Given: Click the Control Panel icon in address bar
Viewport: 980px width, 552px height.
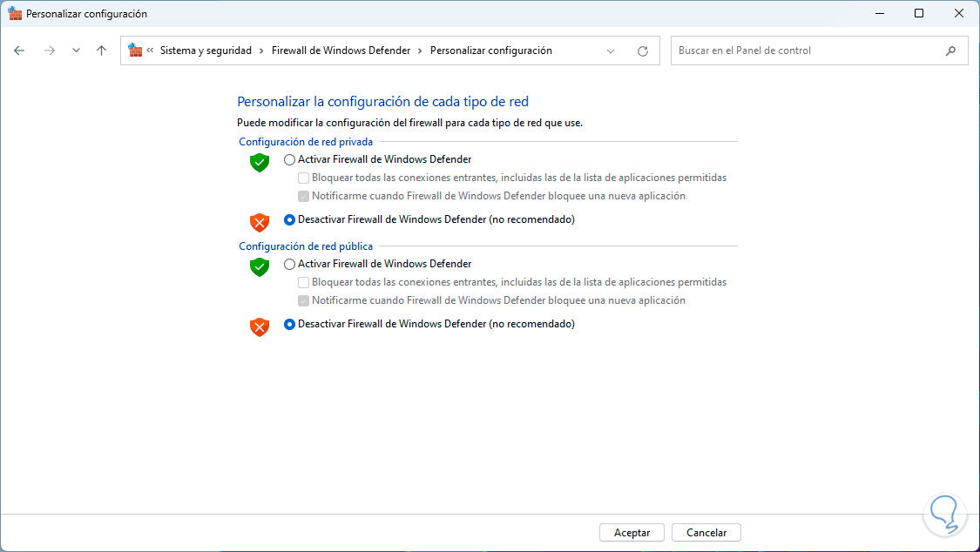Looking at the screenshot, I should click(135, 50).
